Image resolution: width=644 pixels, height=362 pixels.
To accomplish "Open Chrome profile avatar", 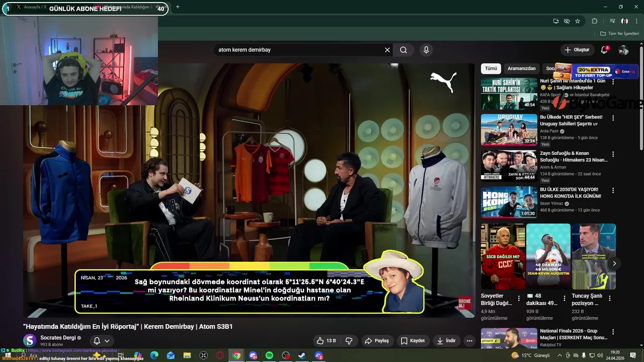I will pos(624,21).
